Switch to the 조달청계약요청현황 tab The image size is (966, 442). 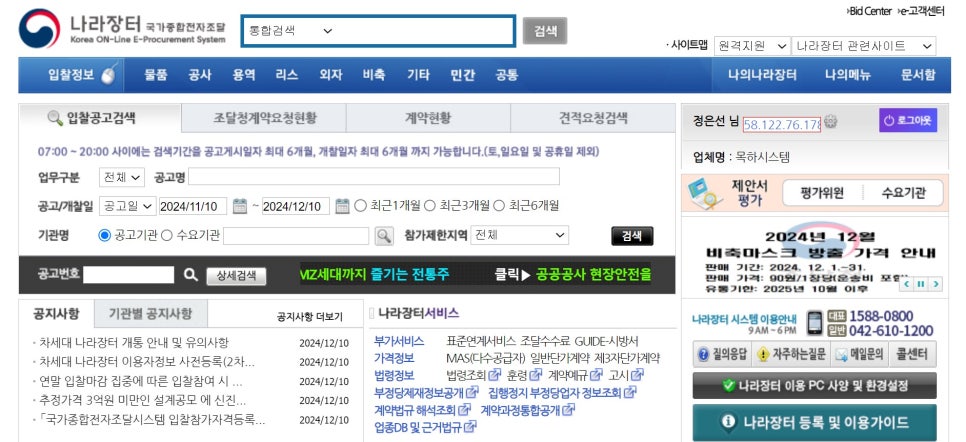264,118
